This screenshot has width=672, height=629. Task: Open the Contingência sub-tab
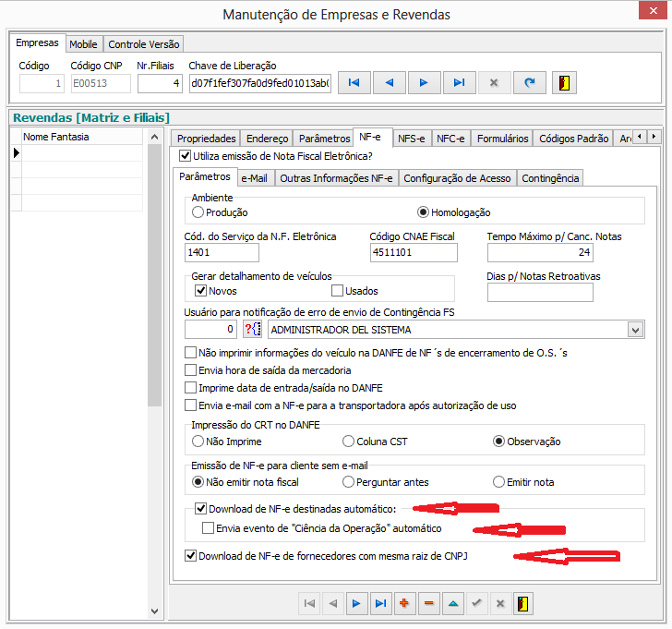coord(550,178)
